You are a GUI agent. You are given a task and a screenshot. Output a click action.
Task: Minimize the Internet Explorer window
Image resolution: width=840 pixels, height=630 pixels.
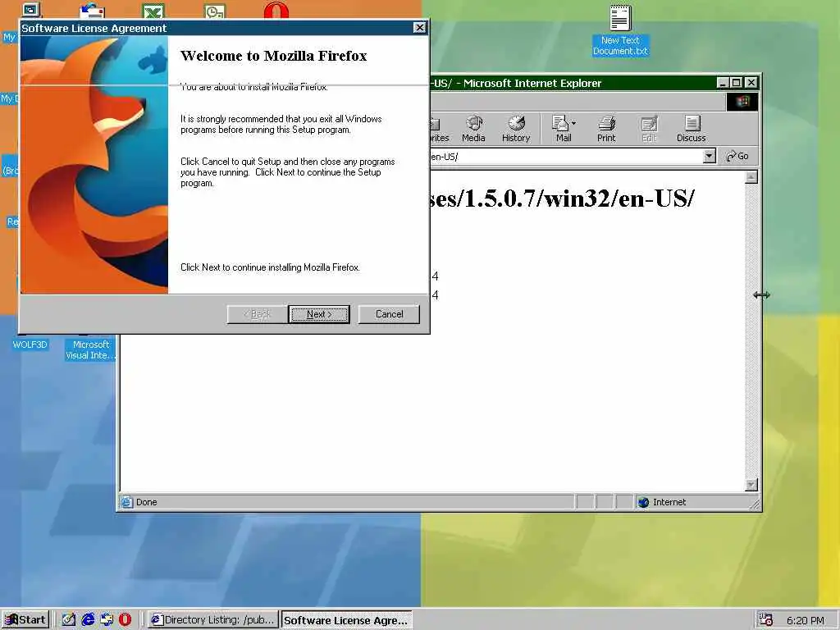[723, 83]
